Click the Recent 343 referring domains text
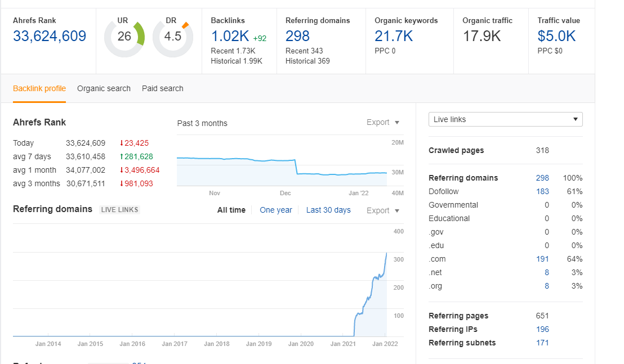The width and height of the screenshot is (624, 364). point(304,51)
